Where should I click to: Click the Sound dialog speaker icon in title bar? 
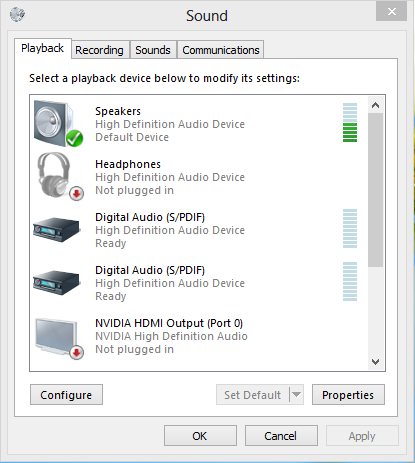tap(17, 14)
